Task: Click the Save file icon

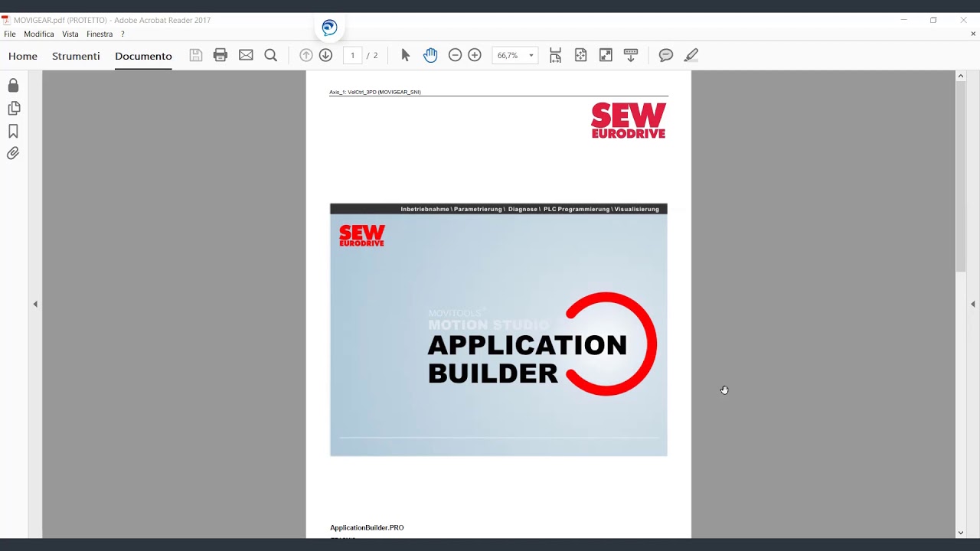Action: [196, 55]
